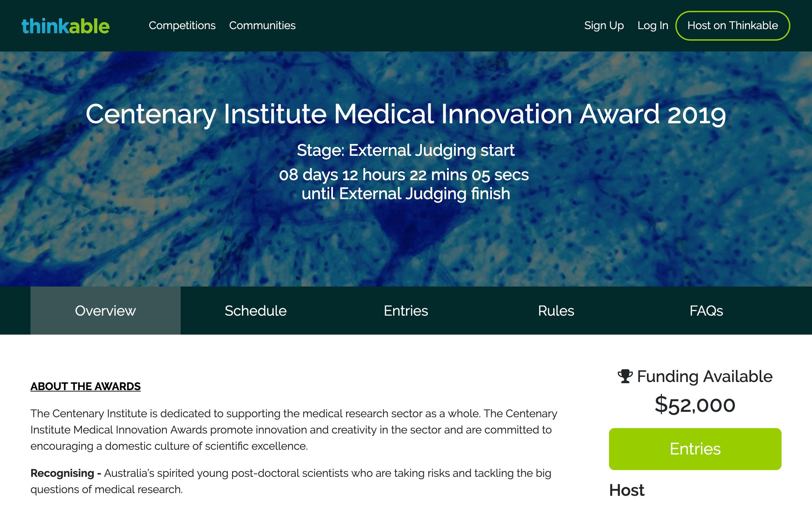Open the Entries tab in navigation bar
This screenshot has height=508, width=812.
406,311
